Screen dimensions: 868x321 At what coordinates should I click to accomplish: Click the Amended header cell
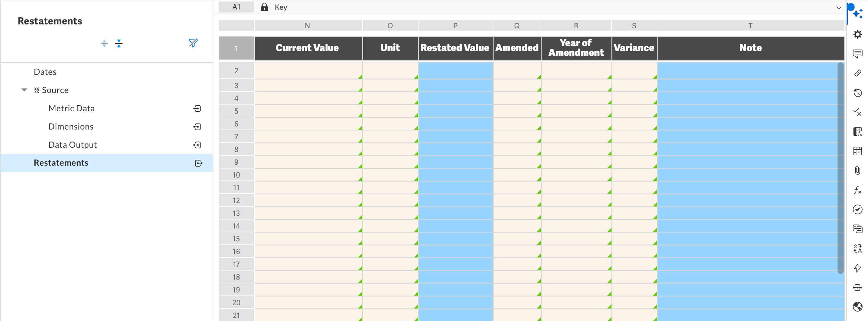click(x=517, y=48)
